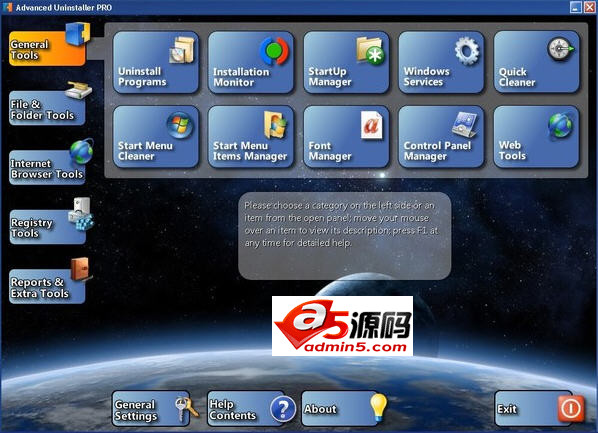Viewport: 598px width, 433px height.
Task: Click the Internet Browser Tools globe icon
Action: click(x=82, y=151)
